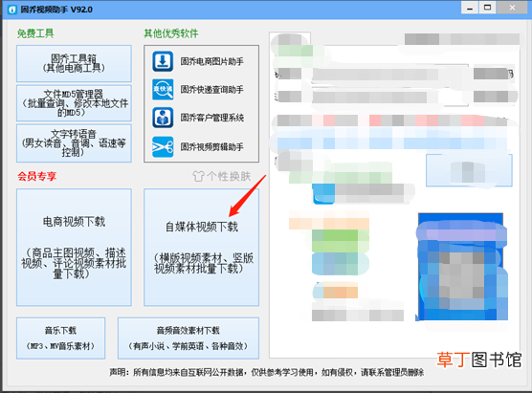Click the 固乔快递查询助手 magnifier icon
This screenshot has height=393, width=532.
click(x=163, y=90)
